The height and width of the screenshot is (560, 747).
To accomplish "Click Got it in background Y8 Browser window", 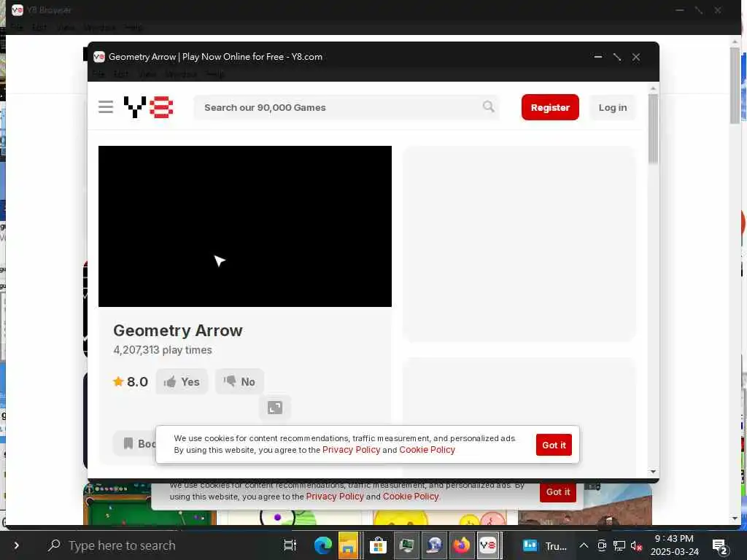I will tap(558, 492).
